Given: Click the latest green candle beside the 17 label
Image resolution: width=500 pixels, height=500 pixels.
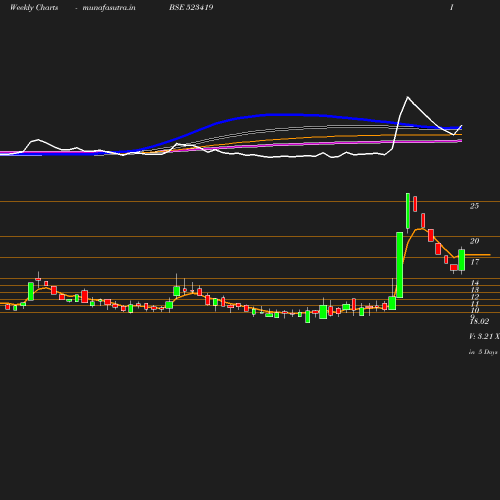Looking at the screenshot, I should click(x=462, y=260).
